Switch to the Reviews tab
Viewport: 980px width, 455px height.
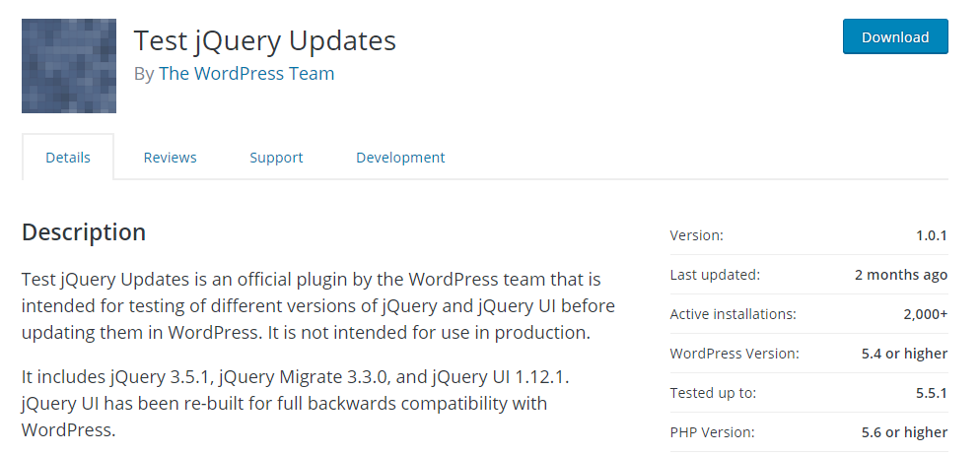(170, 158)
